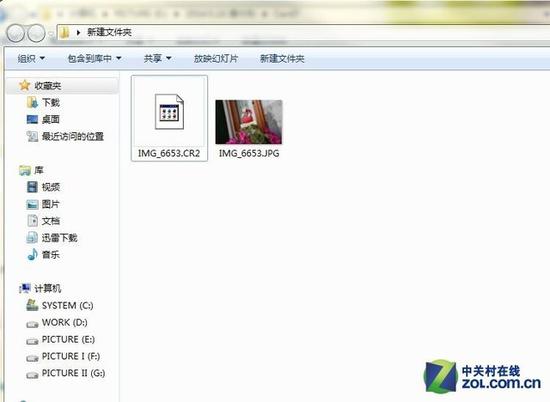Open the WORK (D:) drive
The width and height of the screenshot is (550, 402).
point(65,322)
